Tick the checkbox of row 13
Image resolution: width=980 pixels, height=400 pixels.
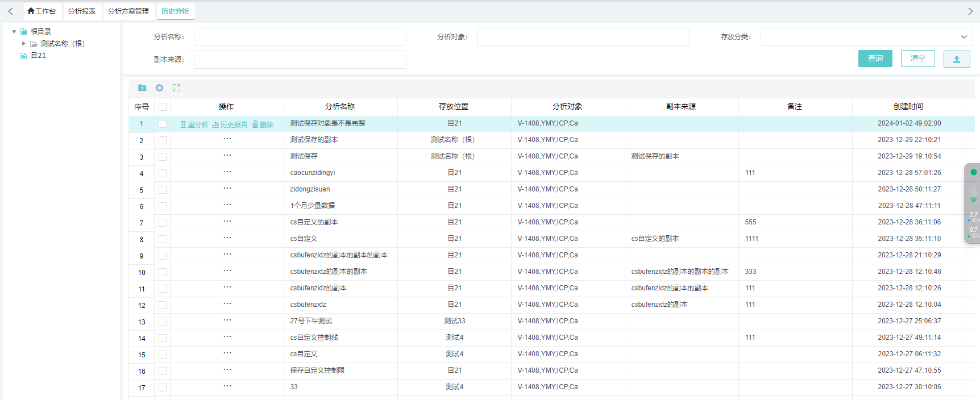click(x=163, y=322)
